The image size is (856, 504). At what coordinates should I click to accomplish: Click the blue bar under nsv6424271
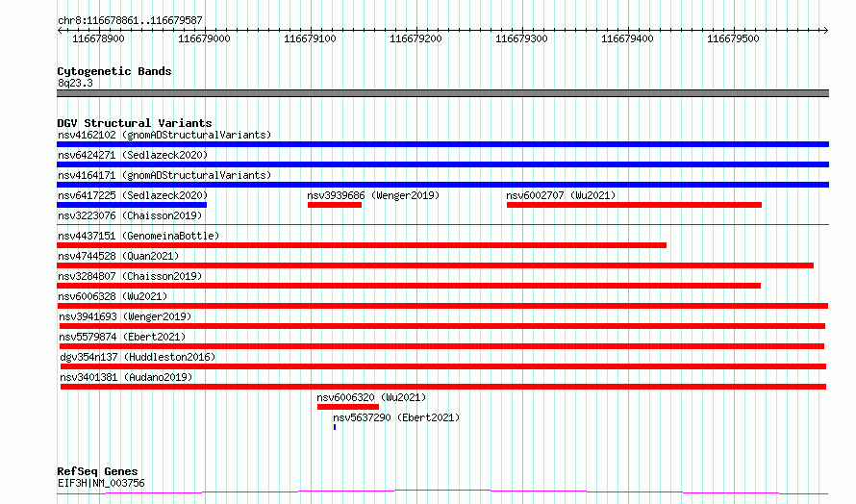pyautogui.click(x=442, y=164)
